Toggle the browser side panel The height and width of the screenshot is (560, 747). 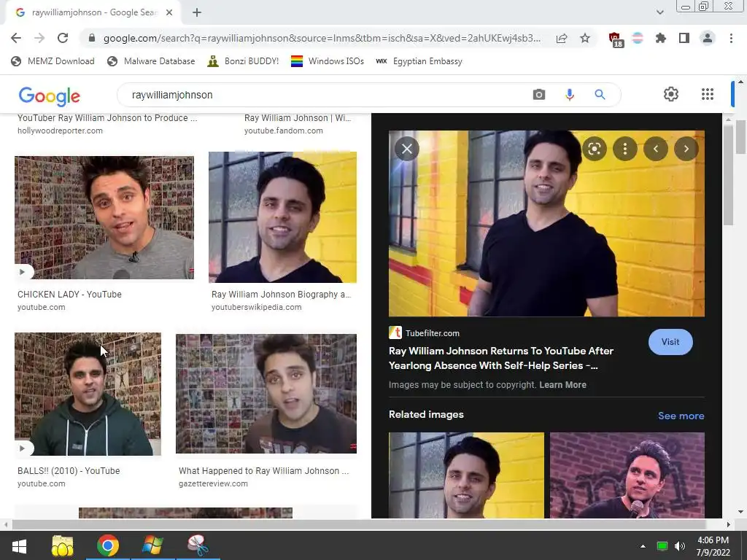pos(684,38)
